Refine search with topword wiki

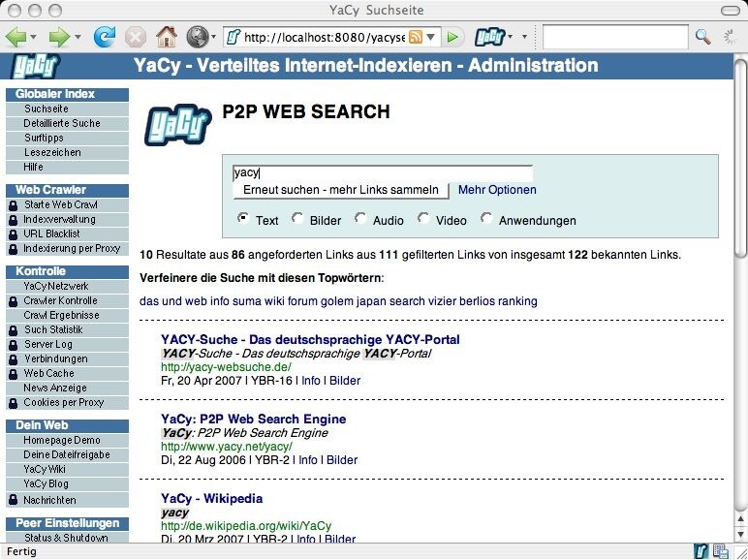coord(274,301)
